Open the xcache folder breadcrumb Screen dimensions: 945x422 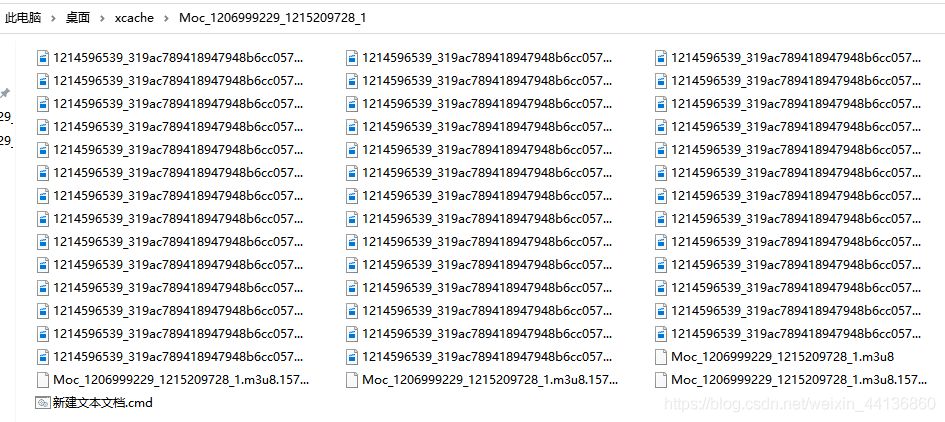[x=134, y=18]
